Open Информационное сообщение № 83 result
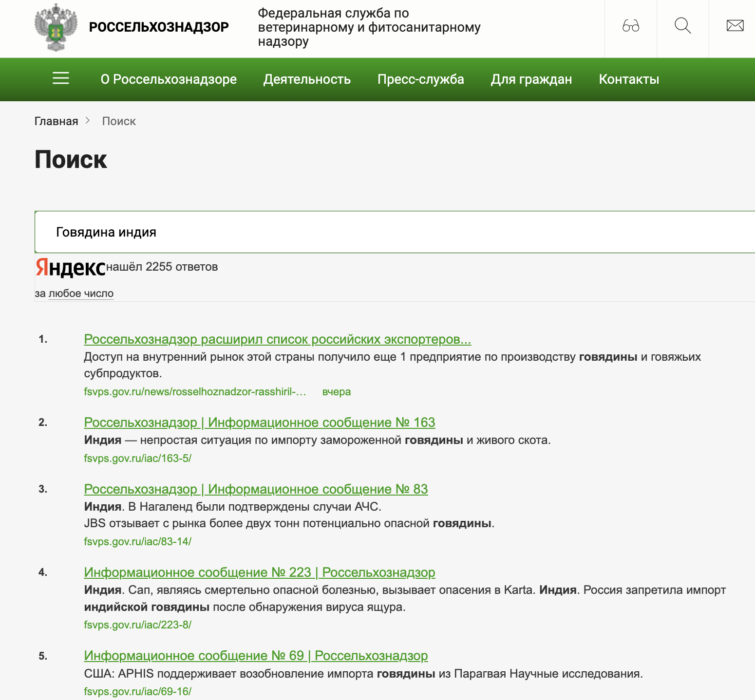This screenshot has width=755, height=700. click(x=256, y=489)
